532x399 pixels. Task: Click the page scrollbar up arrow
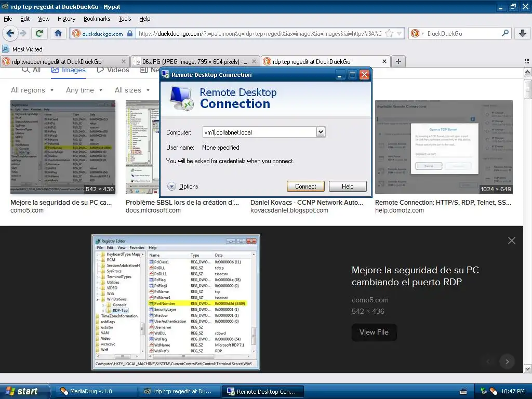pos(527,72)
